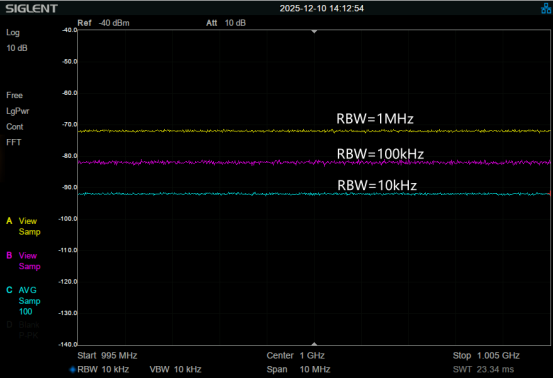Click the Stop 1.005 GHz readout
The image size is (553, 378).
pos(486,355)
